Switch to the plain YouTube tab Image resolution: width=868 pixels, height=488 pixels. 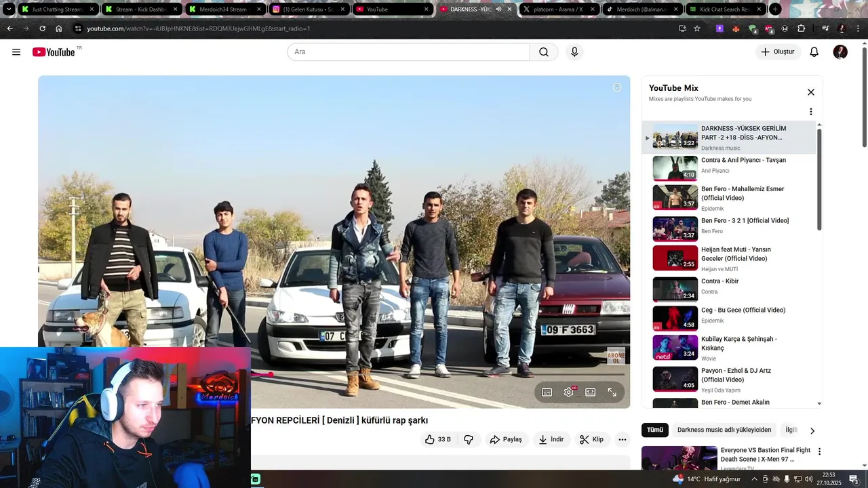click(392, 9)
